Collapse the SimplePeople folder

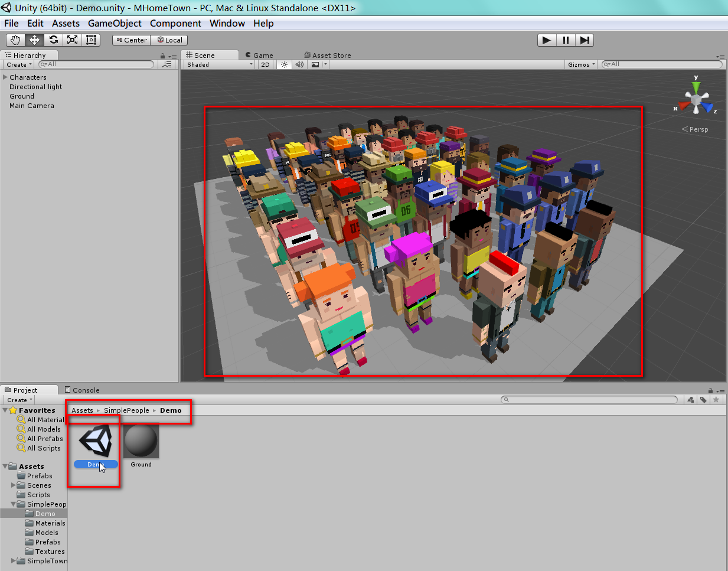(13, 504)
